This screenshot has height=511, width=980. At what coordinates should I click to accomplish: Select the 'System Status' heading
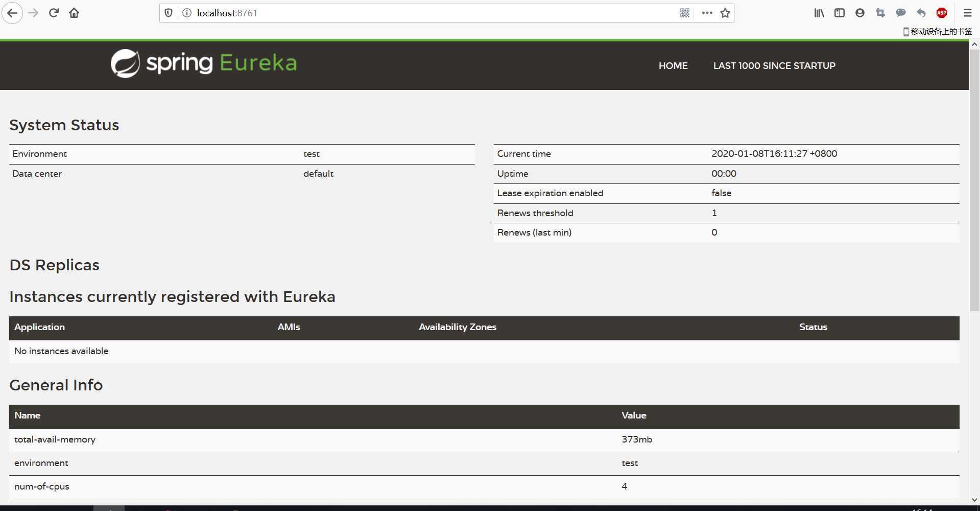(64, 125)
